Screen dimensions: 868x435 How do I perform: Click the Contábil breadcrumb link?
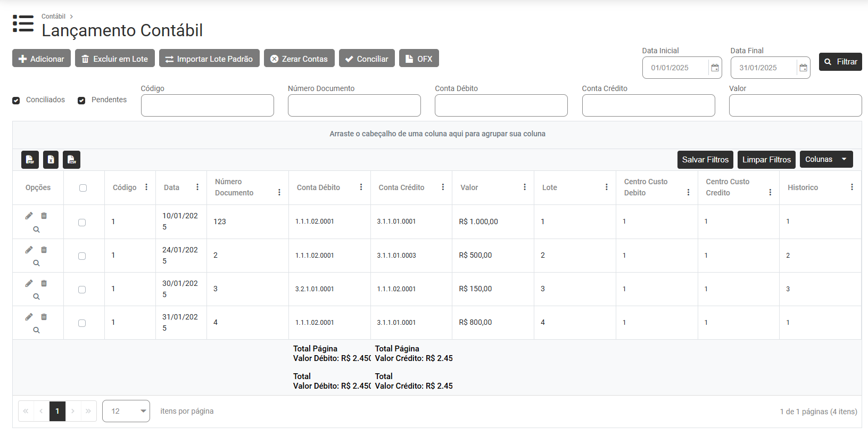pos(53,17)
